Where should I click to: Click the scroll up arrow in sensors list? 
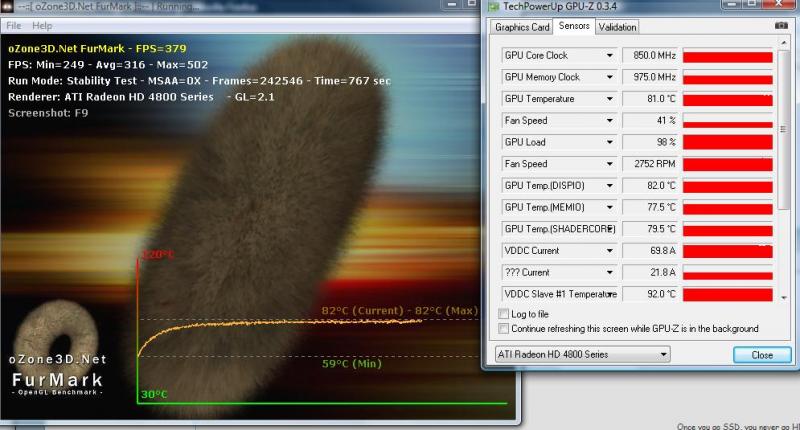pos(783,42)
